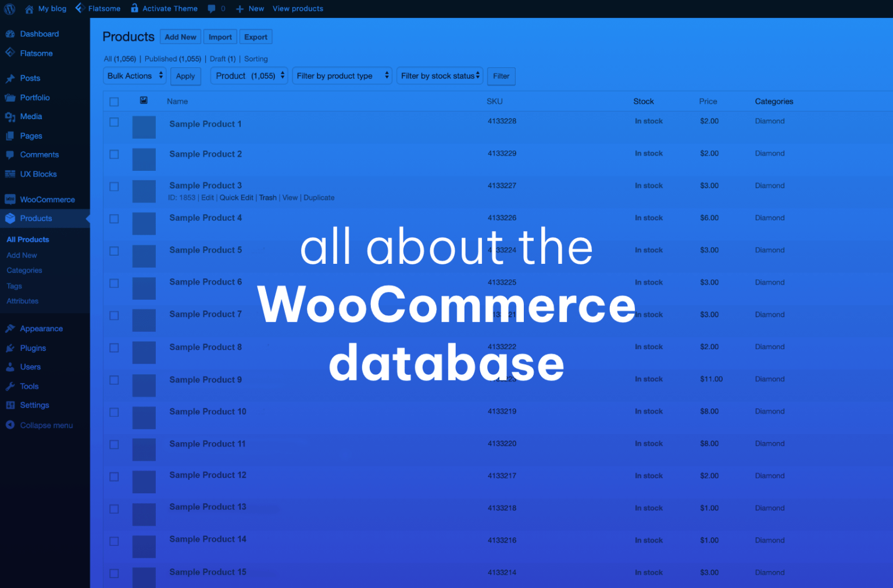Open the New menu in the admin bar
Image resolution: width=893 pixels, height=588 pixels.
pyautogui.click(x=249, y=8)
